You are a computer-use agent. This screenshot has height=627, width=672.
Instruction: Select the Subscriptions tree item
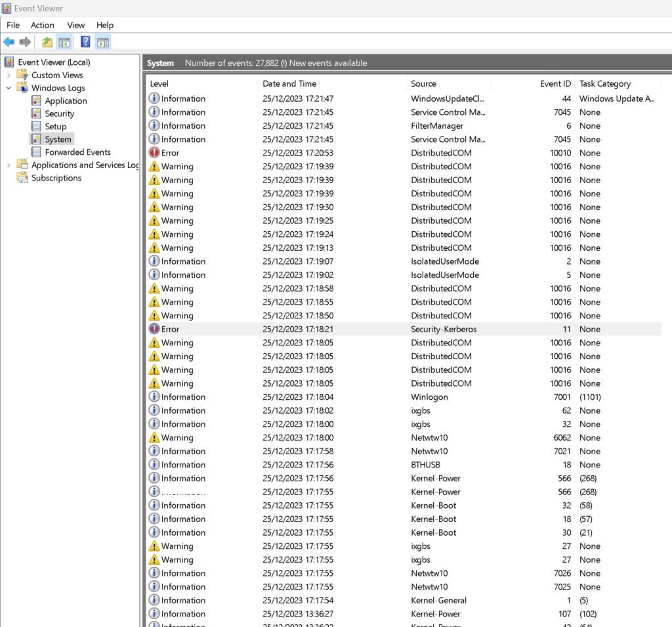[56, 177]
